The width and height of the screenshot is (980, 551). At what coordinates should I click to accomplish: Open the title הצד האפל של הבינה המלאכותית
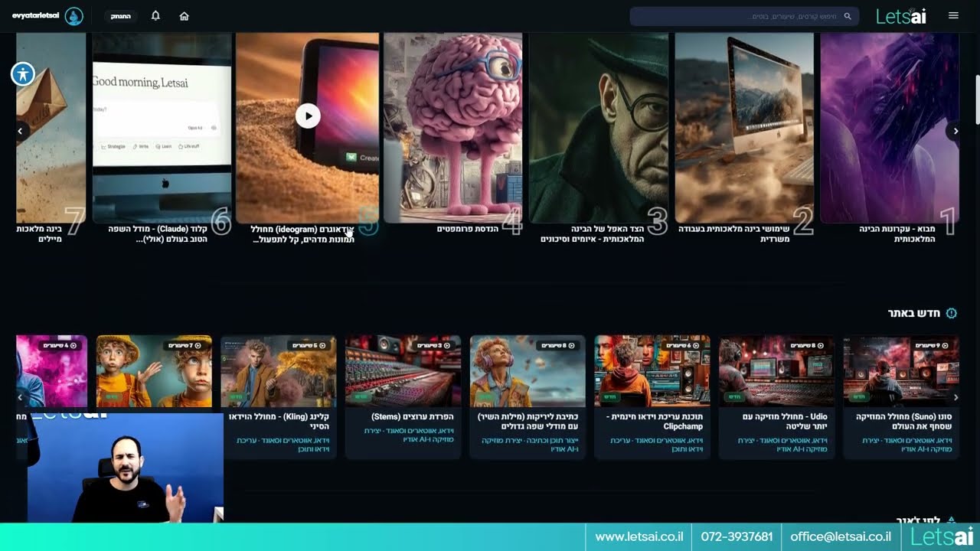pyautogui.click(x=592, y=234)
